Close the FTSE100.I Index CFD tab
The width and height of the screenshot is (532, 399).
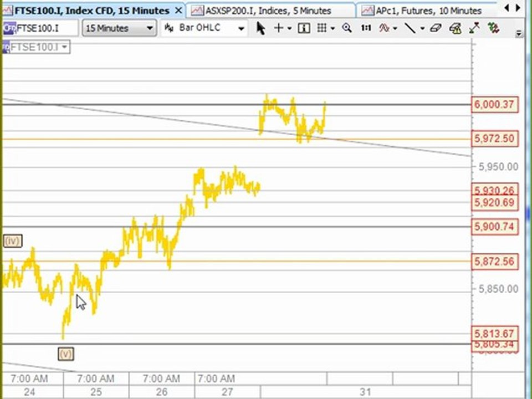[178, 11]
